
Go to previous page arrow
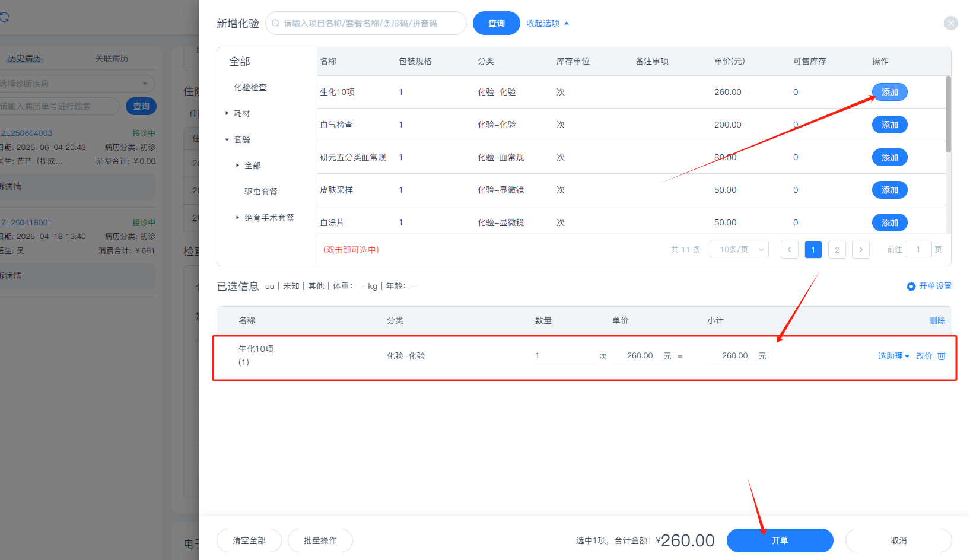(x=789, y=250)
